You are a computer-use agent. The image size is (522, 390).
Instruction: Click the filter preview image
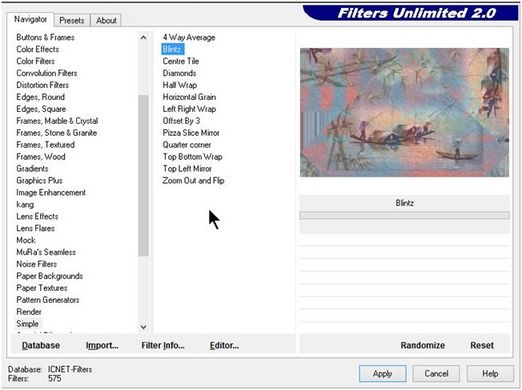(x=404, y=112)
